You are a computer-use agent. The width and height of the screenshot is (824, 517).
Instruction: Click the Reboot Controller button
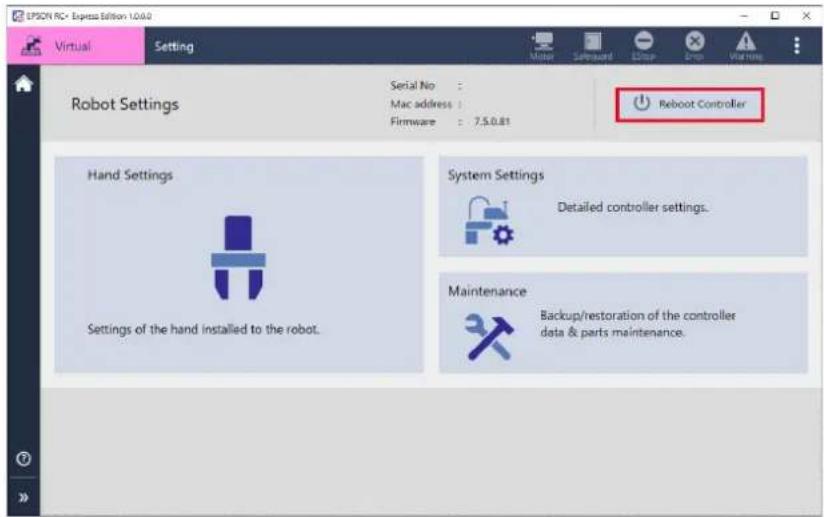[689, 104]
